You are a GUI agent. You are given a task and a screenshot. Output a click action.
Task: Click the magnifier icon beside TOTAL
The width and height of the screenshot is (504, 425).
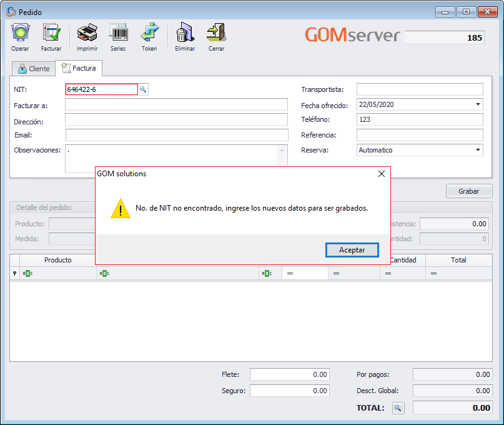[398, 407]
